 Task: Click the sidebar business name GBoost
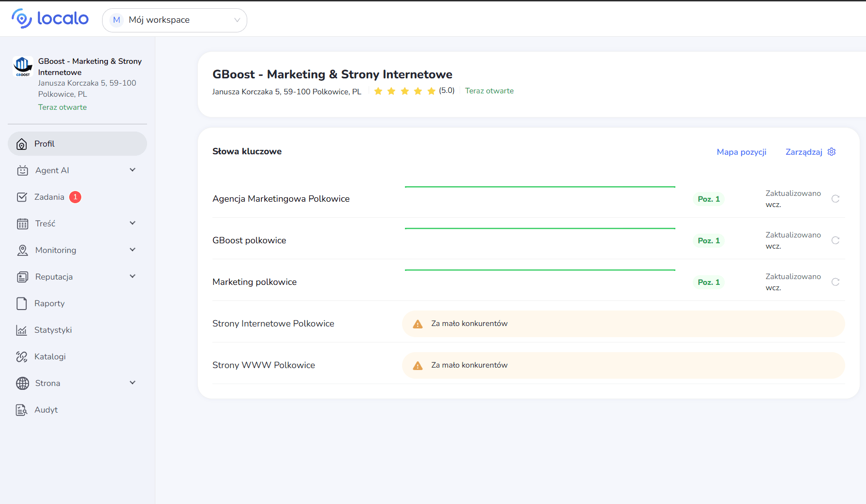click(x=90, y=67)
